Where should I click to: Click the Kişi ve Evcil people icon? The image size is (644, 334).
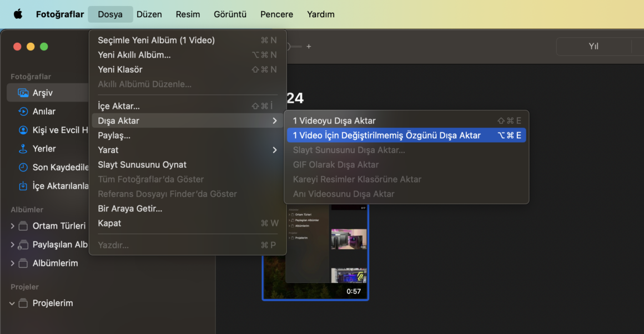[x=23, y=130]
